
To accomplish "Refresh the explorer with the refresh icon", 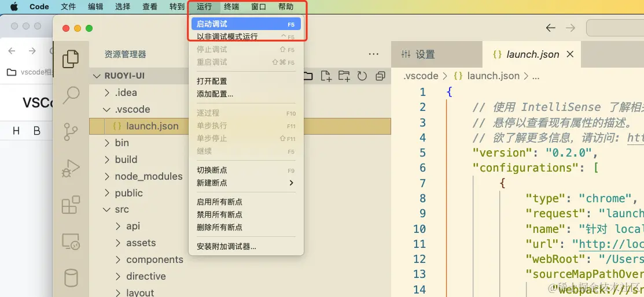I will (x=362, y=76).
